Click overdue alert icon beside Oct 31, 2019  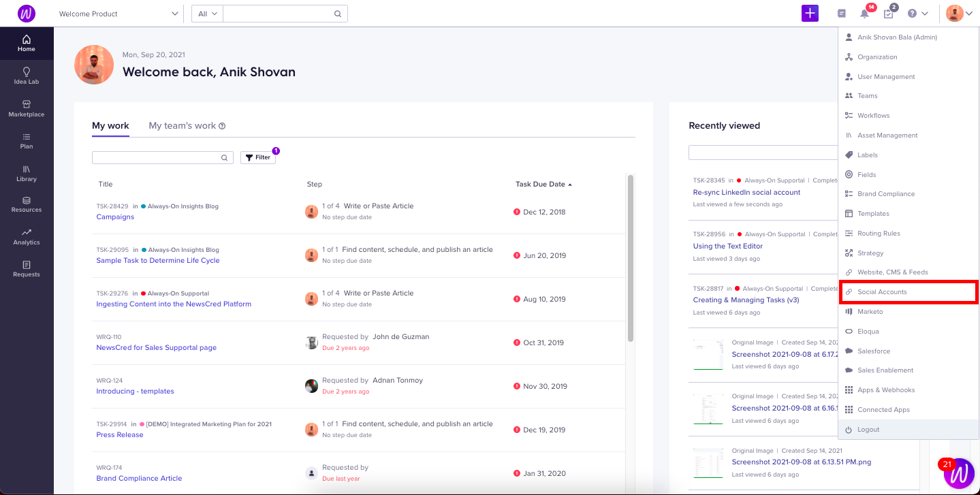point(517,342)
